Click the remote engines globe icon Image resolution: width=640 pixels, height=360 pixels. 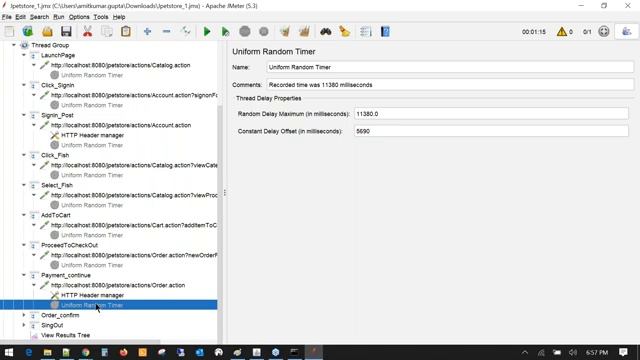[604, 31]
